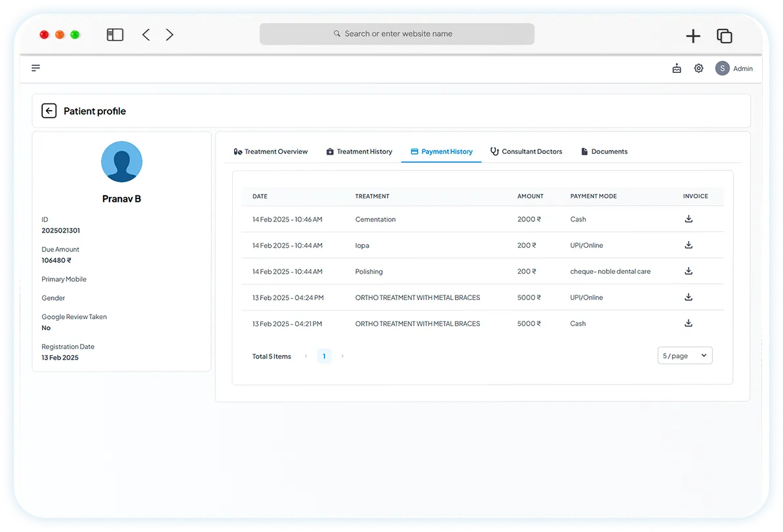Click the Admin avatar with letter S
This screenshot has height=532, width=783.
pyautogui.click(x=722, y=68)
